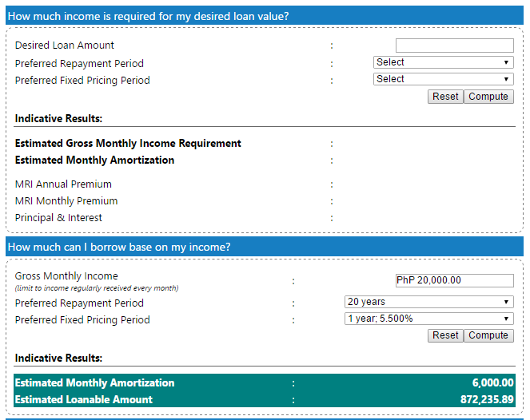Click Compute in the borrow-by-income section
The image size is (530, 420).
pyautogui.click(x=488, y=335)
